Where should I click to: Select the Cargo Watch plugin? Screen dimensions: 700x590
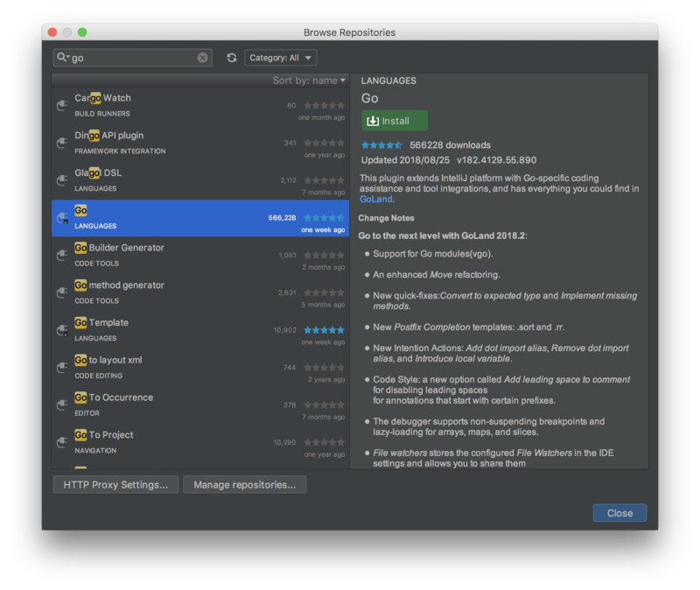200,106
